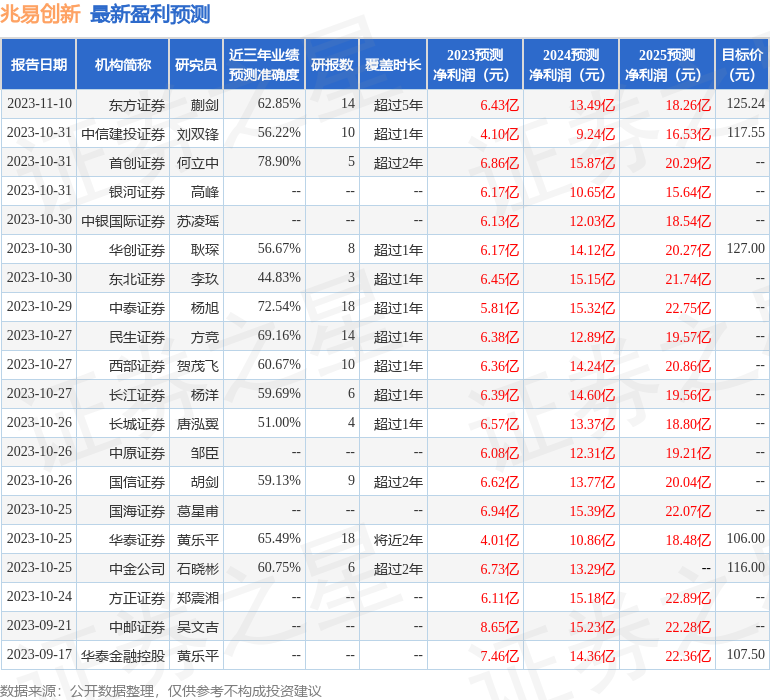The height and width of the screenshot is (700, 770).
Task: Click researcher name 蒯剑
Action: coord(205,105)
